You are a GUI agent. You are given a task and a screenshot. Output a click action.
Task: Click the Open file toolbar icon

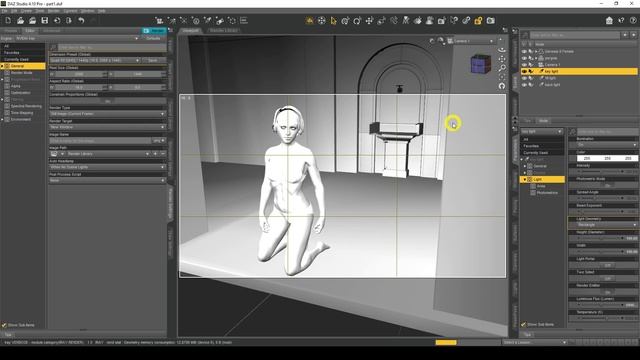20,20
